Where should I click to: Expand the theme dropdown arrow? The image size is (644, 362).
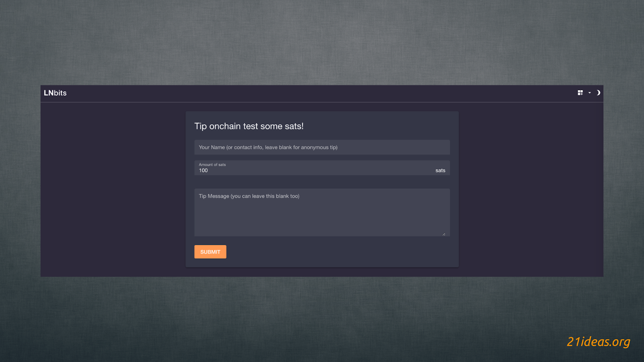click(x=590, y=93)
